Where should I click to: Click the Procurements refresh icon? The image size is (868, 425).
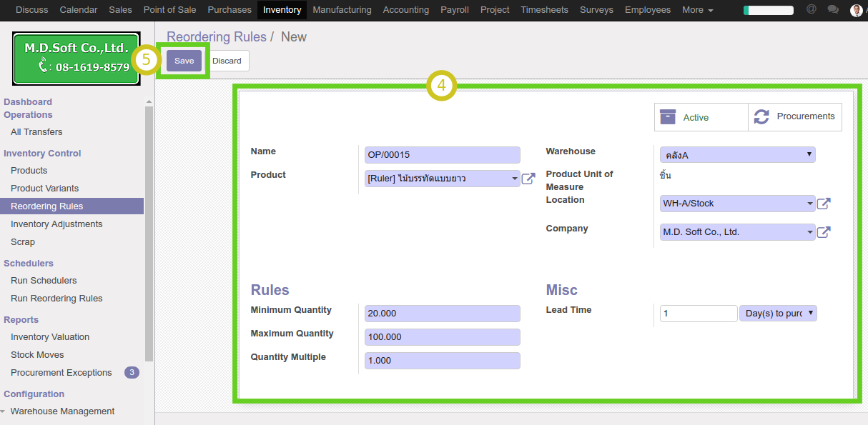click(761, 116)
